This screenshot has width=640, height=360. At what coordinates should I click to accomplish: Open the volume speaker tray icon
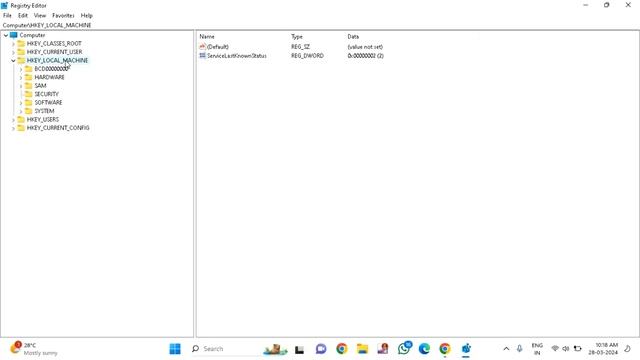566,349
